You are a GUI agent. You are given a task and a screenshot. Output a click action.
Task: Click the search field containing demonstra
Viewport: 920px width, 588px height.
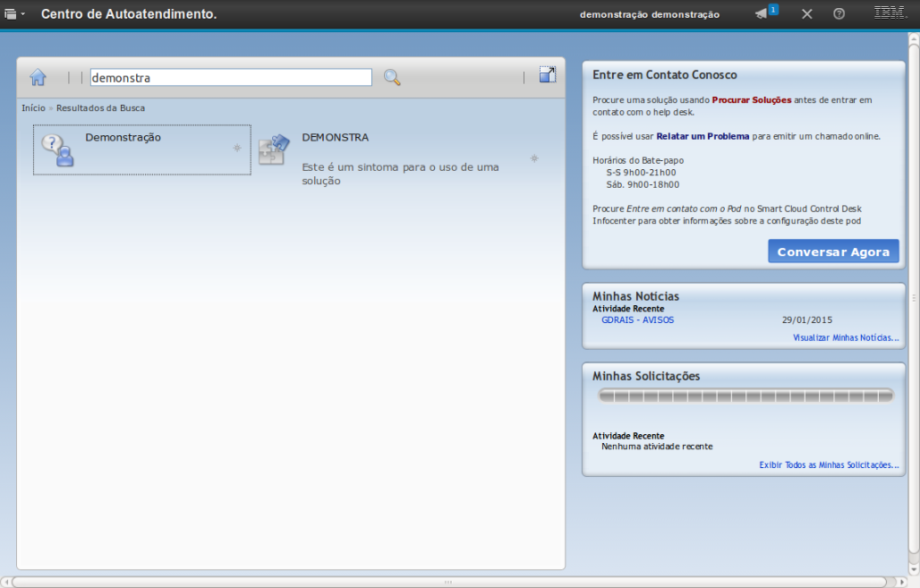coord(231,78)
